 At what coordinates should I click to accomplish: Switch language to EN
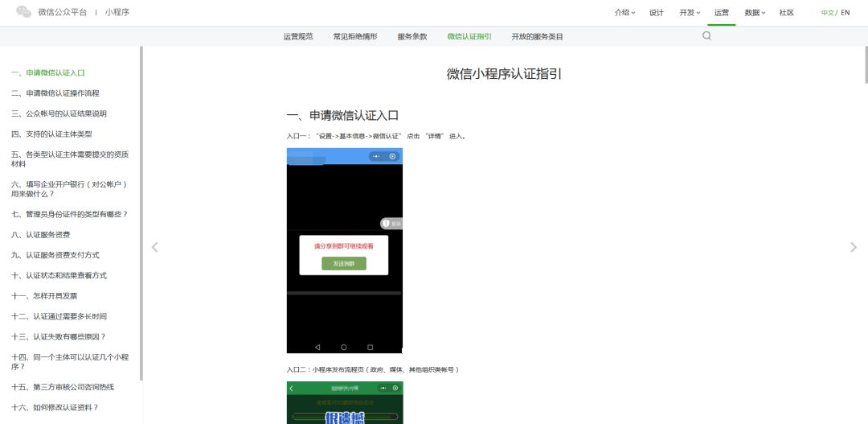845,13
